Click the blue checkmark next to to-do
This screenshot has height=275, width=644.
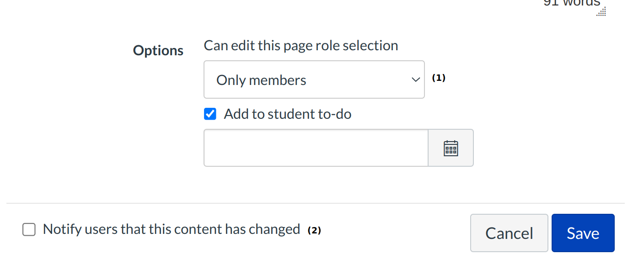[x=210, y=114]
